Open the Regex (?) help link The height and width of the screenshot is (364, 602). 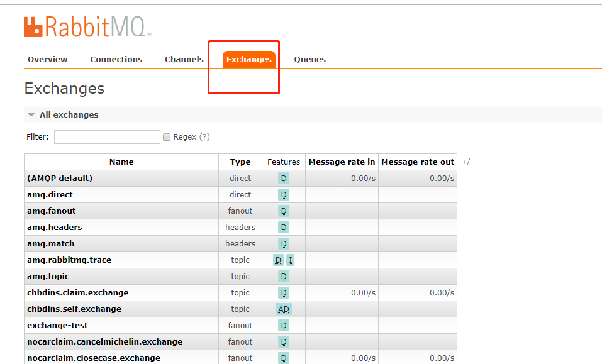pyautogui.click(x=204, y=137)
